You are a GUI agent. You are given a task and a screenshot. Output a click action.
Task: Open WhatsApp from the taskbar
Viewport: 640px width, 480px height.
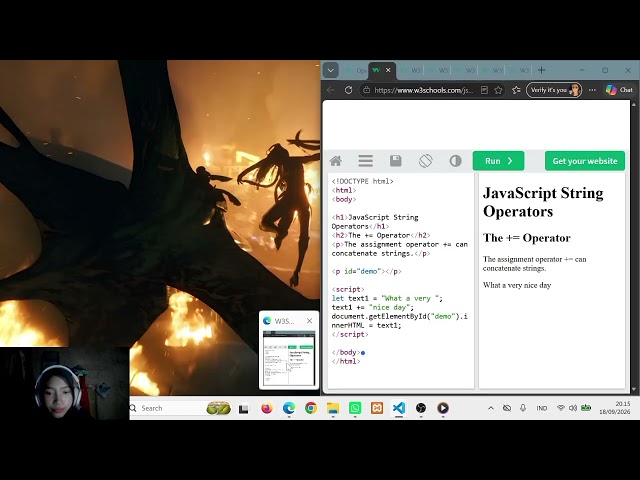point(355,408)
